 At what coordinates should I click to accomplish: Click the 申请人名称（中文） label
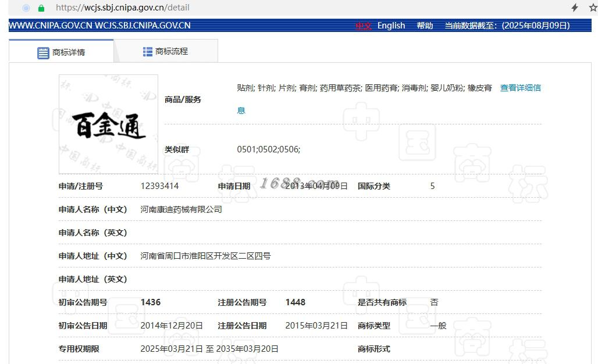92,209
